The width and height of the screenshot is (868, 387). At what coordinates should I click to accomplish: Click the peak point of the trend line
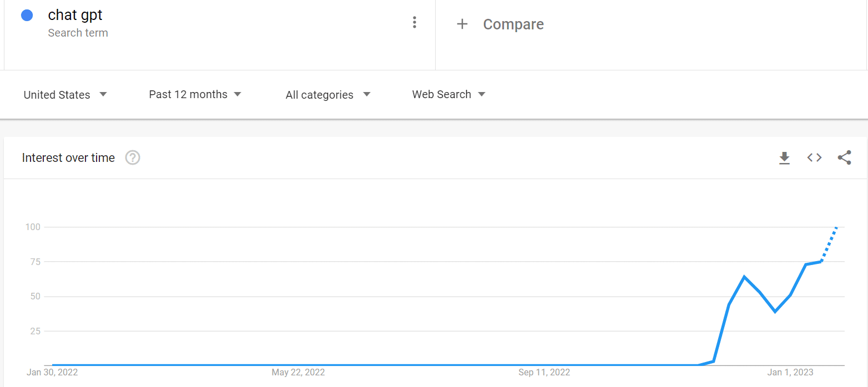coord(744,276)
